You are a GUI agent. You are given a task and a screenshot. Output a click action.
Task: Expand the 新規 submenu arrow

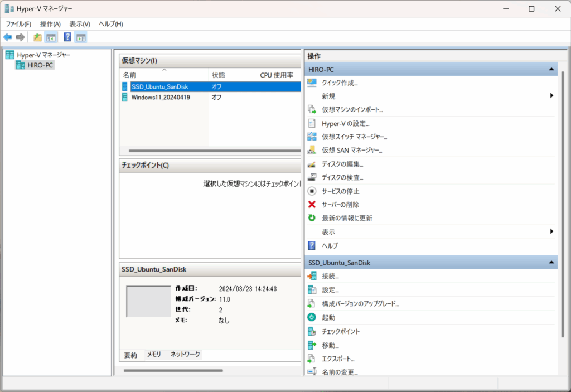click(x=551, y=96)
